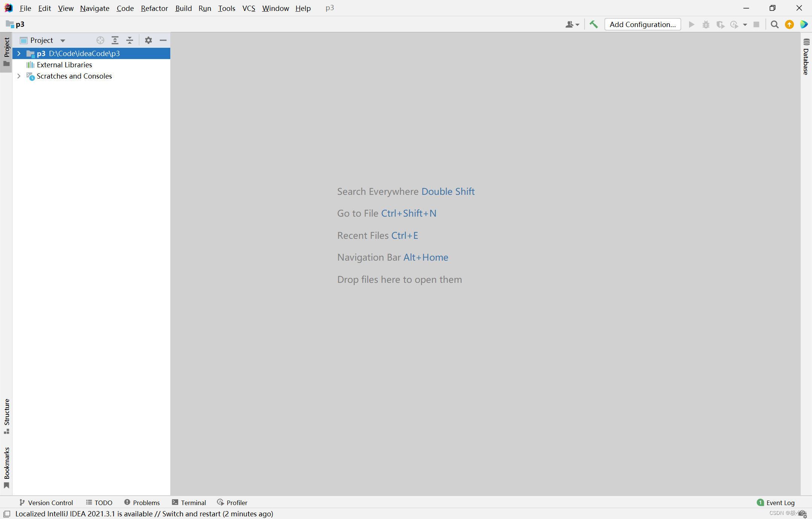The image size is (812, 519).
Task: Open the TODO tool window
Action: (x=99, y=502)
